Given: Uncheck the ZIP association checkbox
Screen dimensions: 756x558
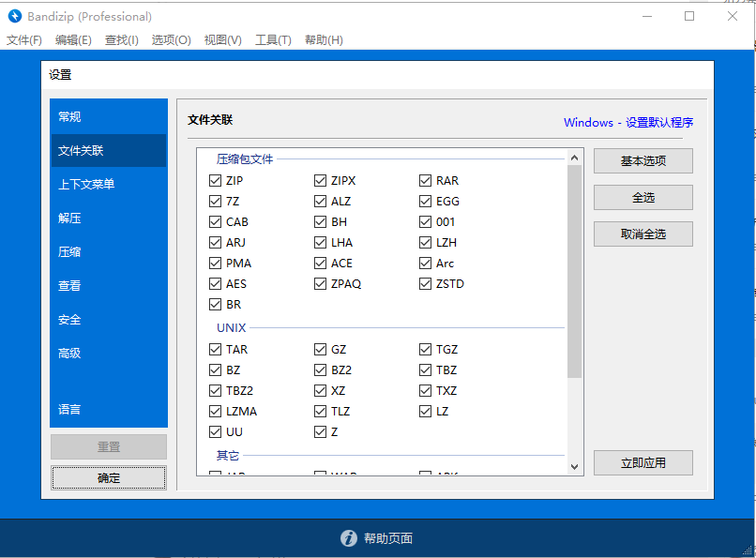Looking at the screenshot, I should [215, 181].
